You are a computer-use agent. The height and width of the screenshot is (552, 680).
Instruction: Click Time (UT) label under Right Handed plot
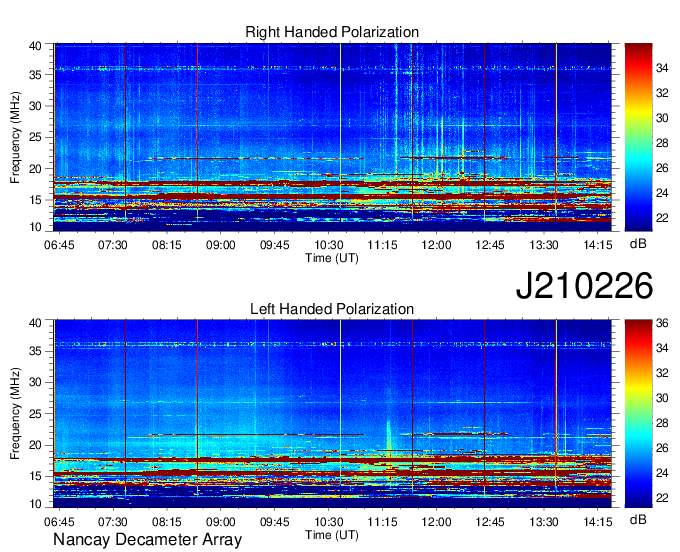click(332, 258)
